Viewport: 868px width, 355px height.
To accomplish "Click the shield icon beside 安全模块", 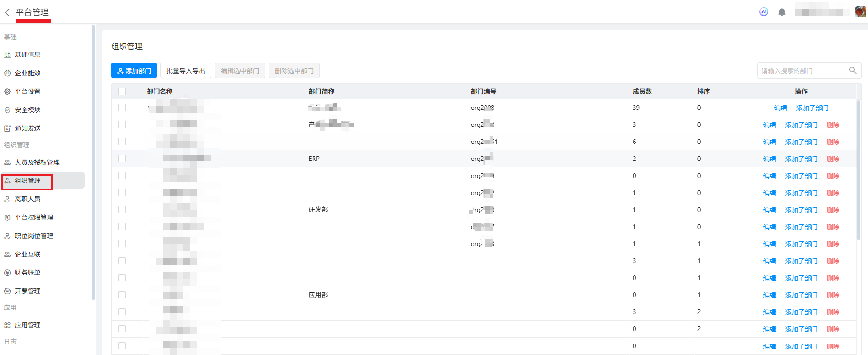I will pos(7,110).
